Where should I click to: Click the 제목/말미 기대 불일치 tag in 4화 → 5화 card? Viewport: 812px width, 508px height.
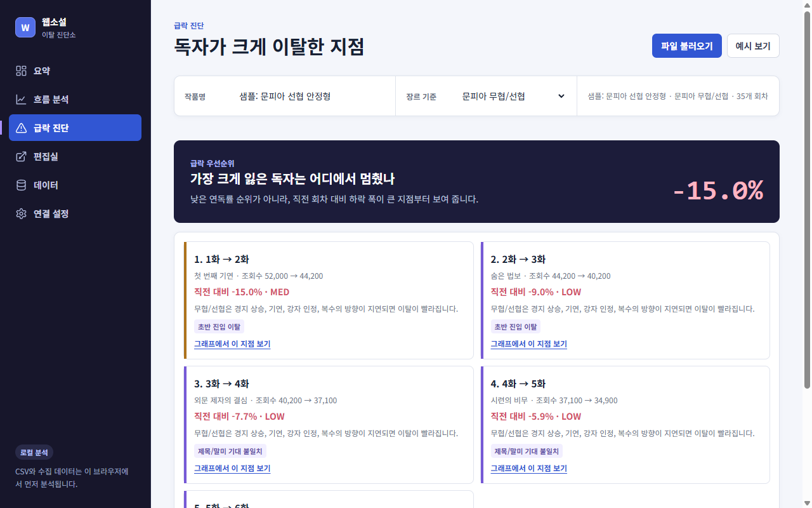pos(527,451)
